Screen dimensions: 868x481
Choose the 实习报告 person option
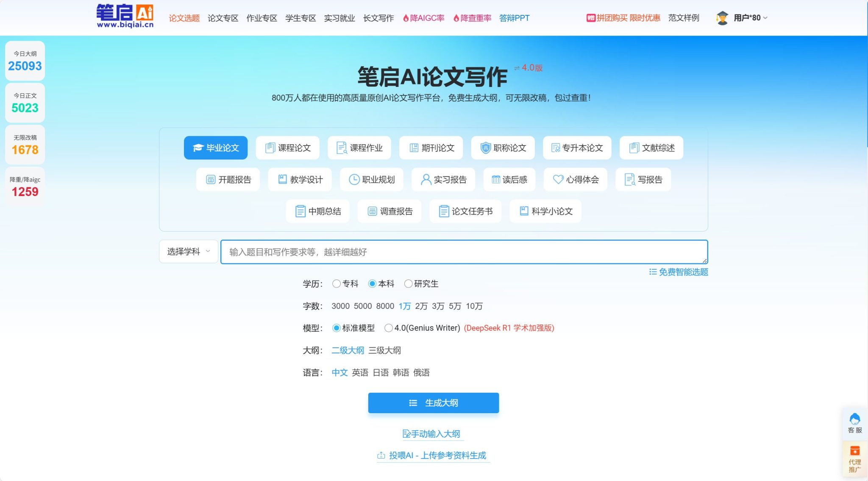pos(443,179)
